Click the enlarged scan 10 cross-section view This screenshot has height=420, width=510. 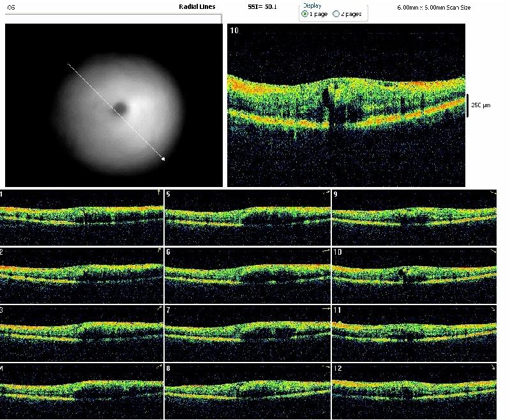pyautogui.click(x=346, y=105)
